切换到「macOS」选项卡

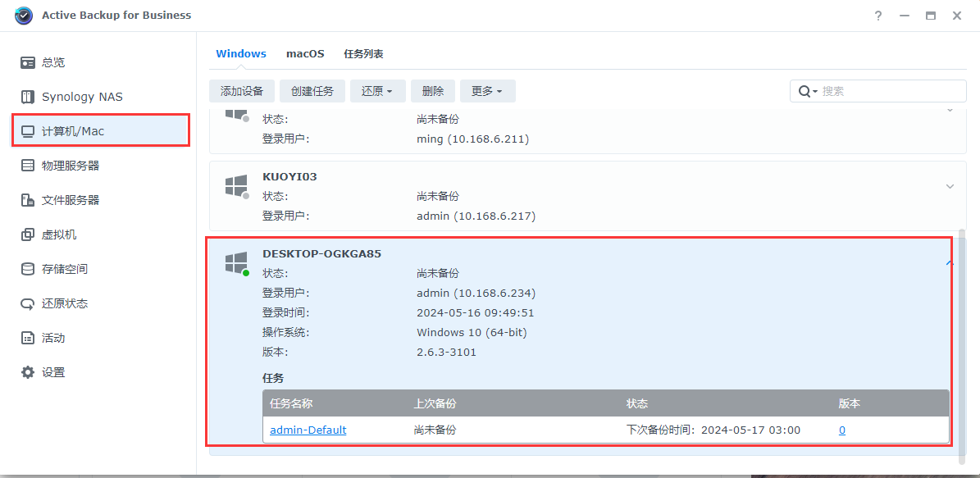[305, 52]
